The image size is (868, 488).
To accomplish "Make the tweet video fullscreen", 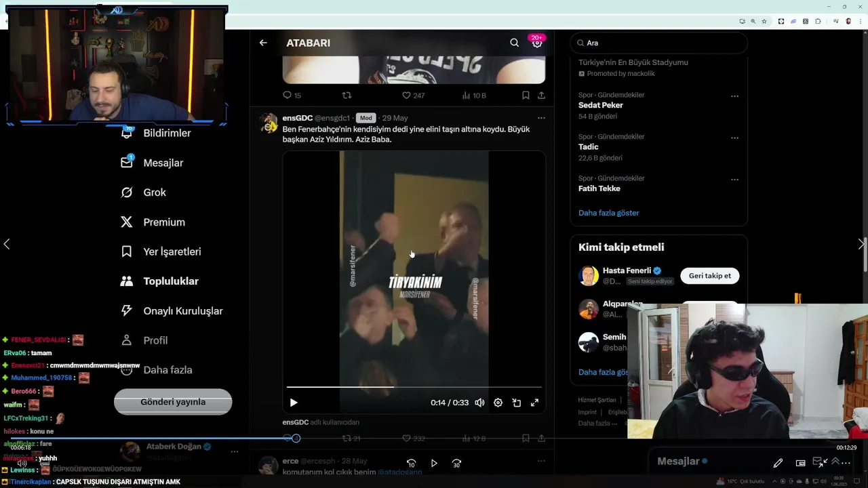I will coord(534,403).
